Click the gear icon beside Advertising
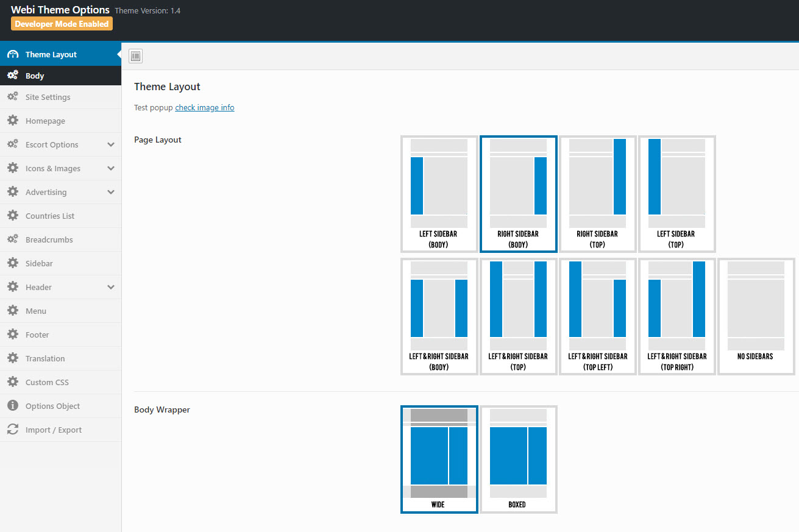Image resolution: width=799 pixels, height=532 pixels. (x=13, y=192)
